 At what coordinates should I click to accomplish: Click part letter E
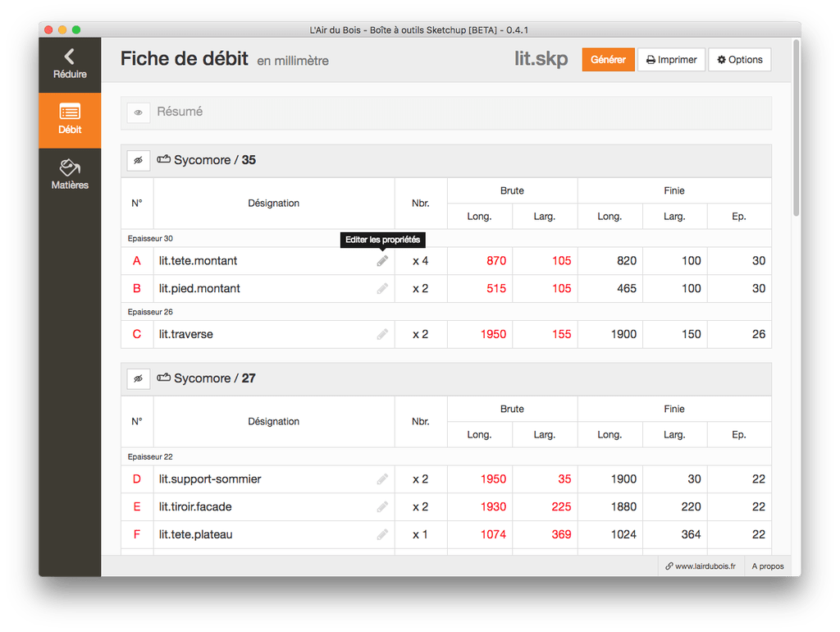(x=137, y=506)
